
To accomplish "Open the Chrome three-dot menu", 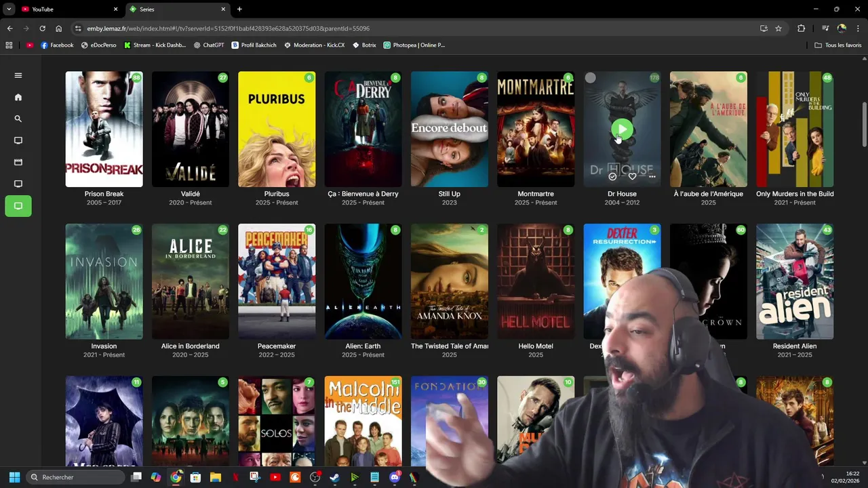I will 858,28.
